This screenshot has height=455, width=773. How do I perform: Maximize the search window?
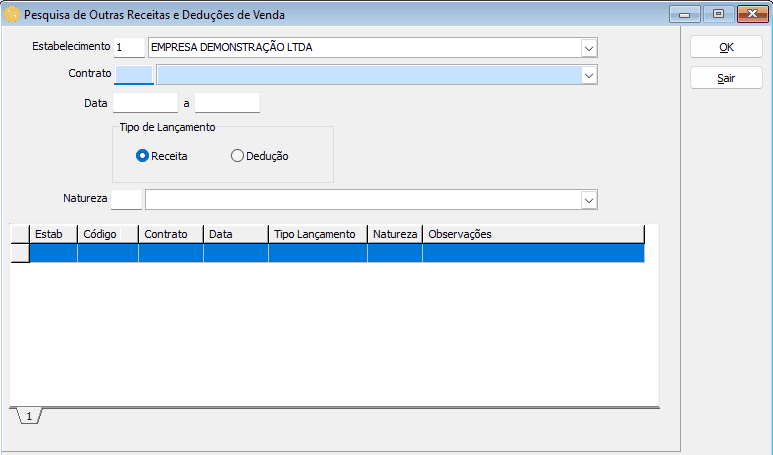coord(717,14)
